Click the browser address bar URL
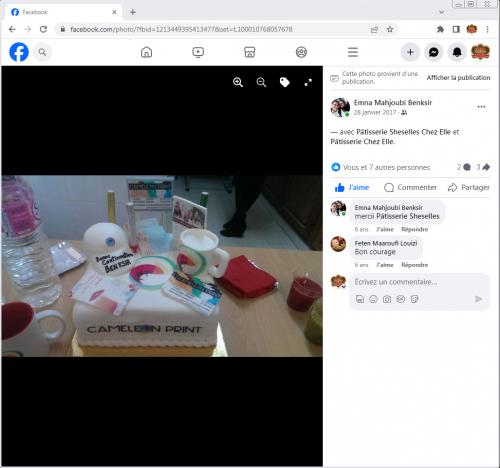Image resolution: width=500 pixels, height=468 pixels. tap(181, 29)
